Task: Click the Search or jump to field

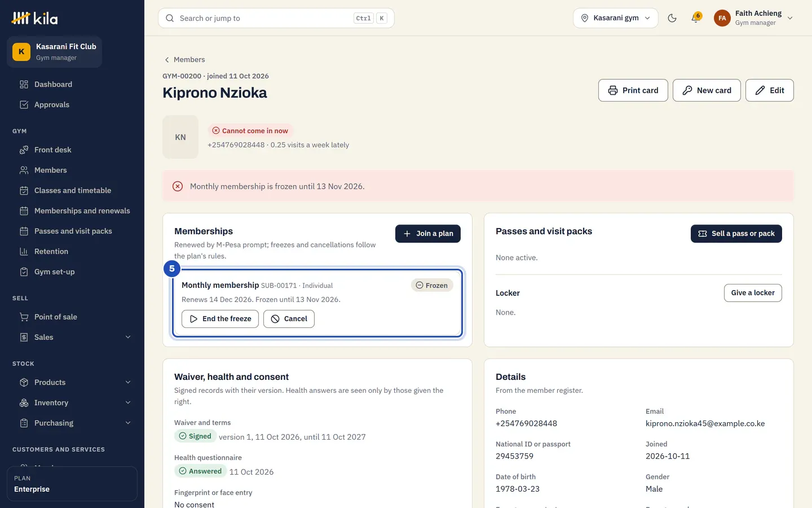Action: [276, 18]
